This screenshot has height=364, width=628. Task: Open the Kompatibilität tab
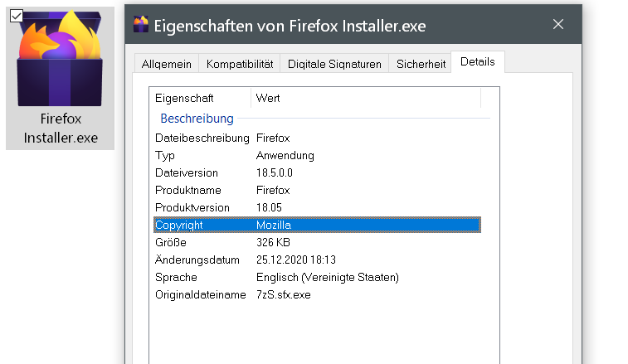coord(240,64)
